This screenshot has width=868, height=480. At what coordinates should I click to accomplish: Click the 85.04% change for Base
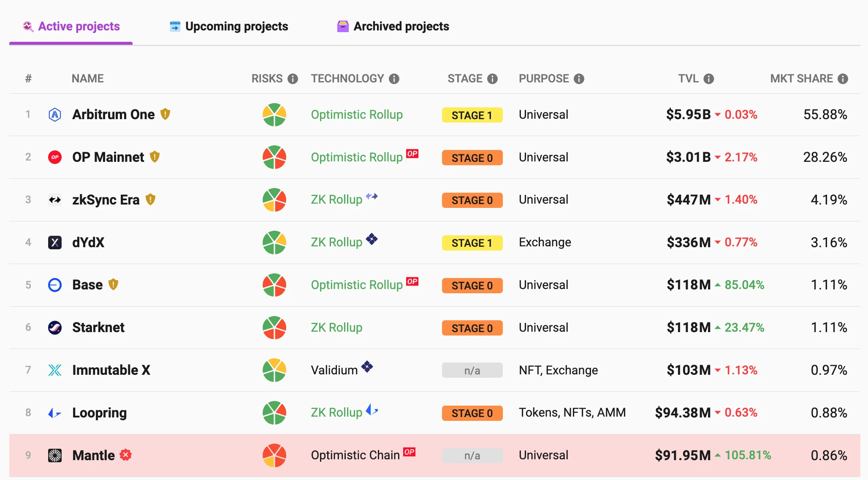click(x=744, y=285)
